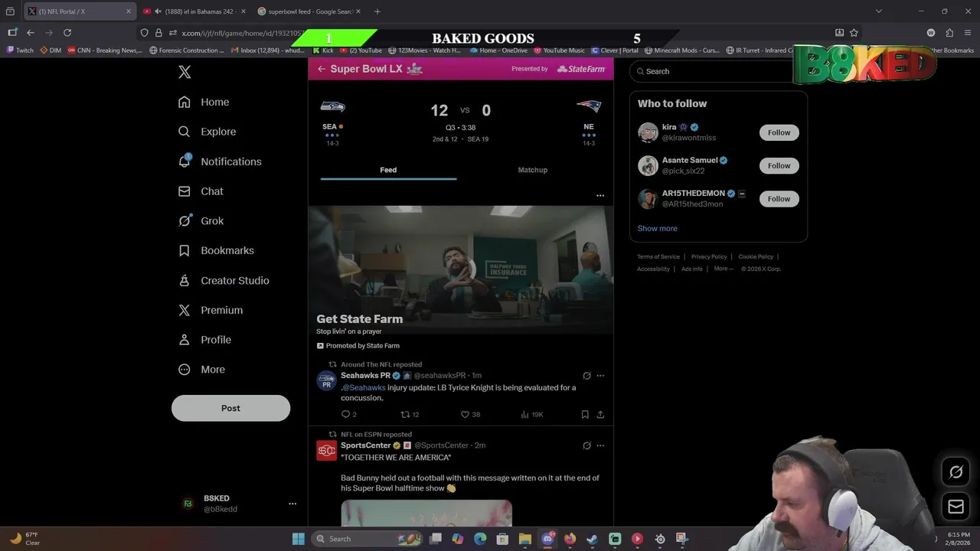The image size is (980, 551).
Task: Click the Grok icon on Seahawks PR post
Action: click(x=586, y=376)
